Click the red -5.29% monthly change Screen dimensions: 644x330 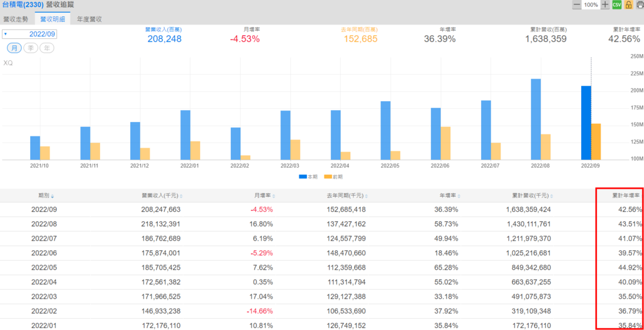point(262,253)
